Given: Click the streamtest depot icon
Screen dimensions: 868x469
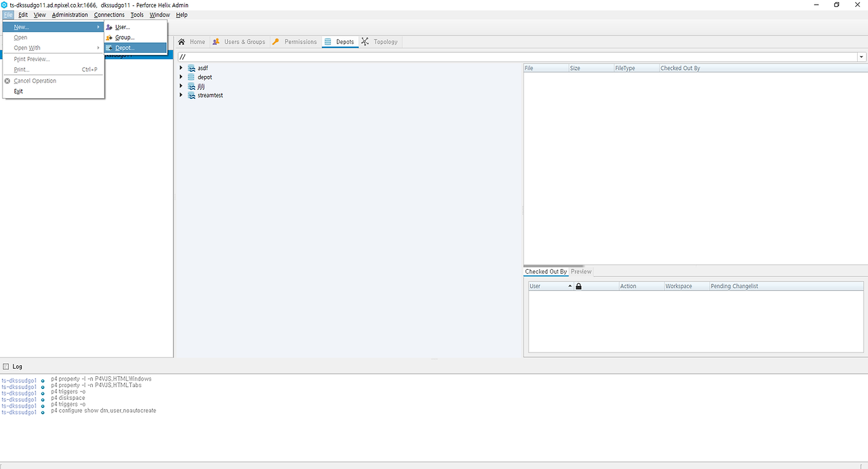Looking at the screenshot, I should click(191, 96).
